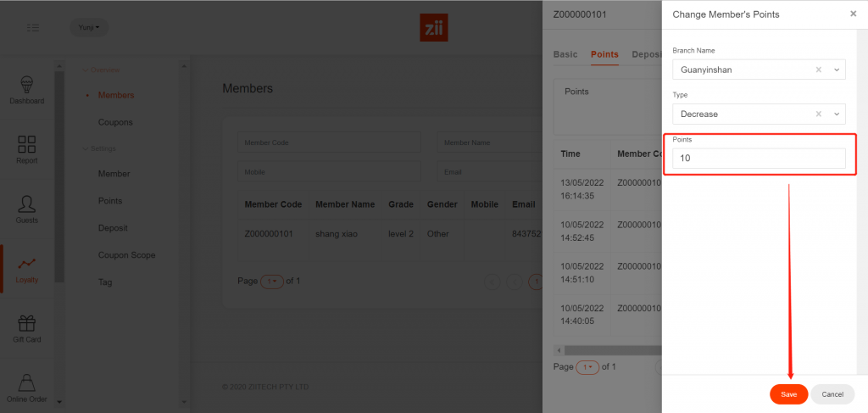Open Online Order shopping bag icon
The height and width of the screenshot is (413, 868).
click(26, 383)
